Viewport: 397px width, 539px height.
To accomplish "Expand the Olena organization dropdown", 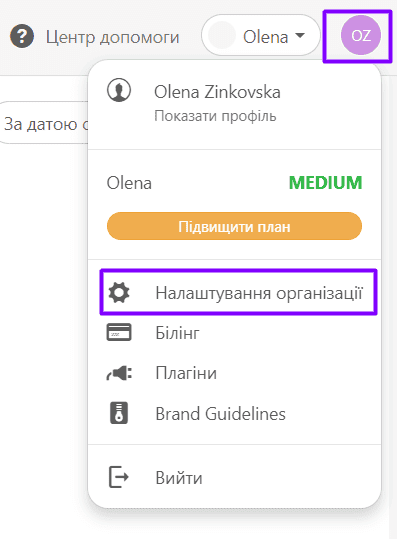I will click(261, 35).
